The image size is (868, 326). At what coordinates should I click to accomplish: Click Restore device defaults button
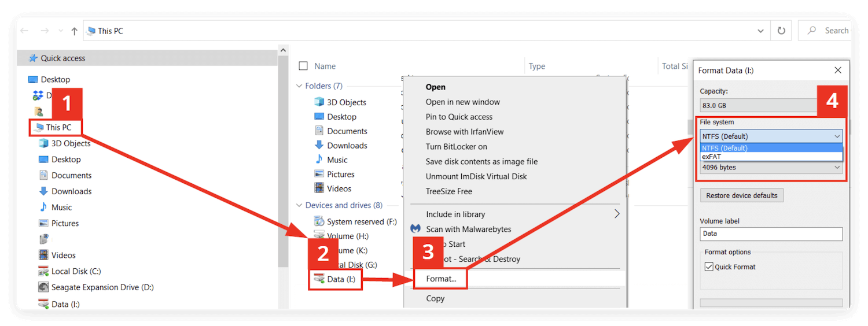[742, 195]
